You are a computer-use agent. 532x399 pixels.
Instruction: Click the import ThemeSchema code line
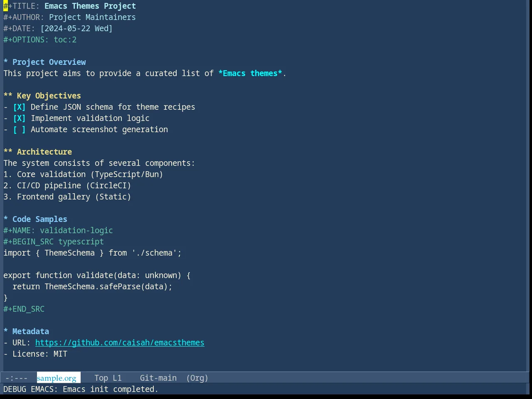tap(92, 253)
